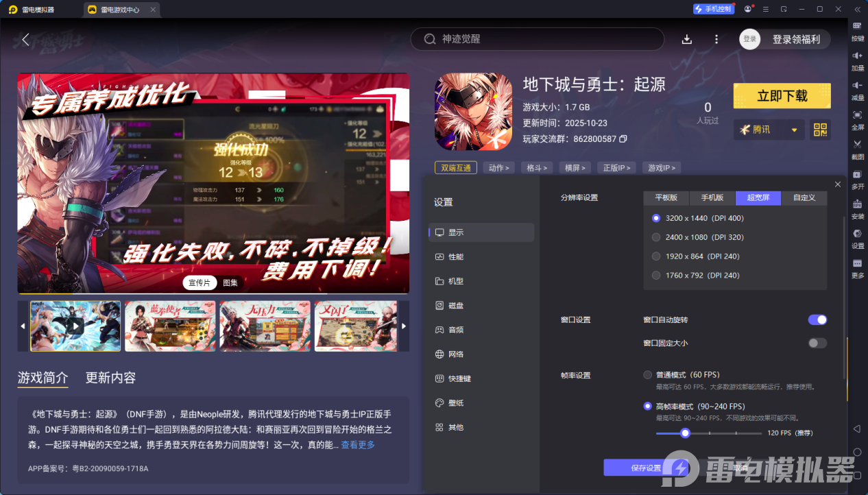Image resolution: width=868 pixels, height=495 pixels.
Task: Select 3200 x 1440 (DPI 400) resolution
Action: [656, 218]
